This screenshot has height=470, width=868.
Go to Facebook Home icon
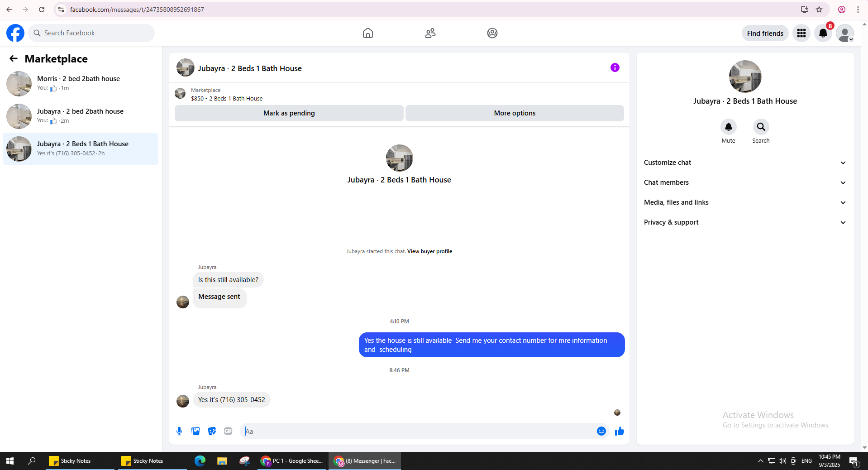pyautogui.click(x=368, y=33)
